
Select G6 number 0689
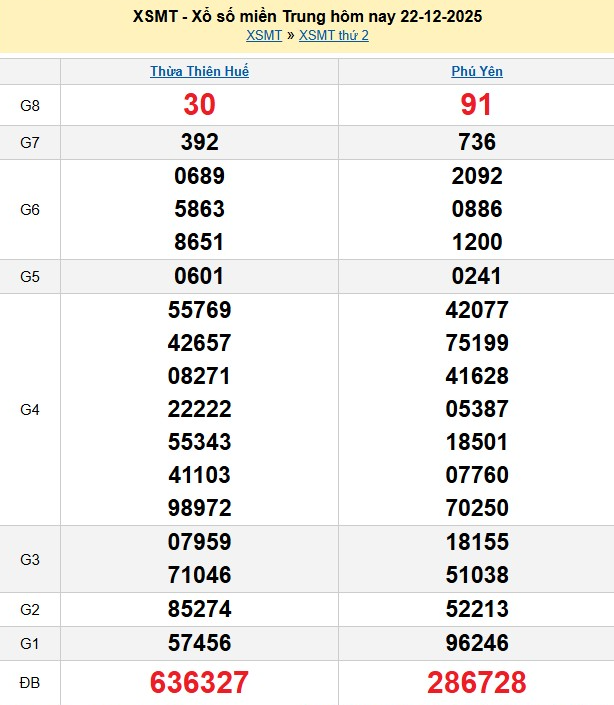200,176
